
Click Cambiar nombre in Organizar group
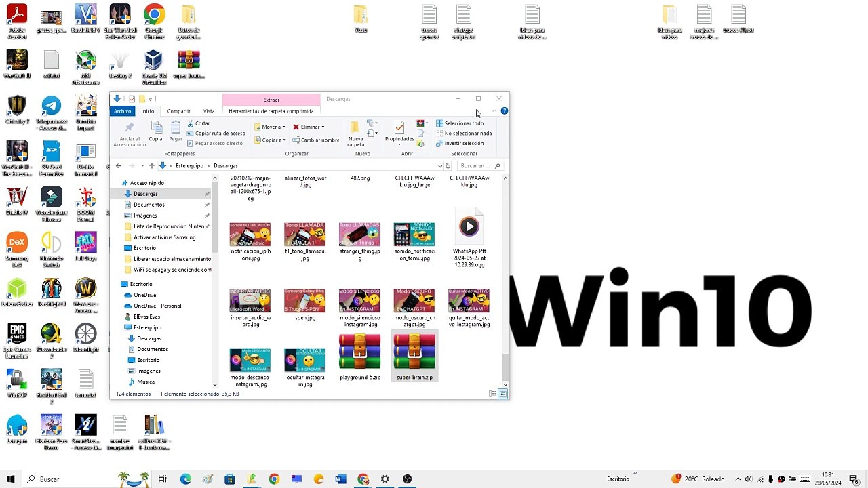315,140
